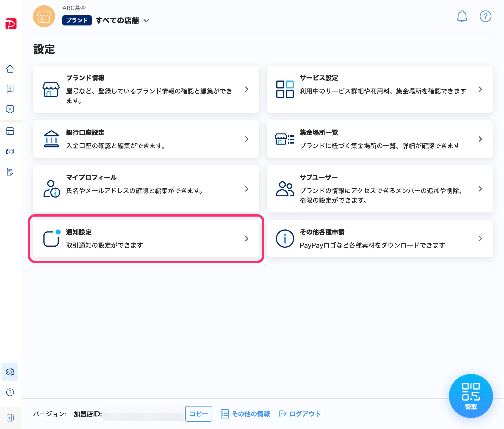Click the chevron on 通知設定 card
Screen dimensions: 504x429
coord(246,239)
